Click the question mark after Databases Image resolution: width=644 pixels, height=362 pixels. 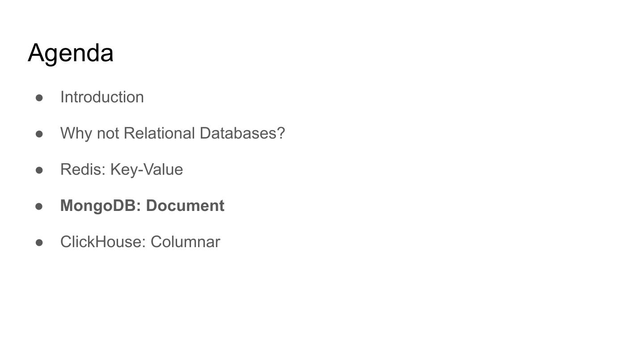[x=281, y=133]
